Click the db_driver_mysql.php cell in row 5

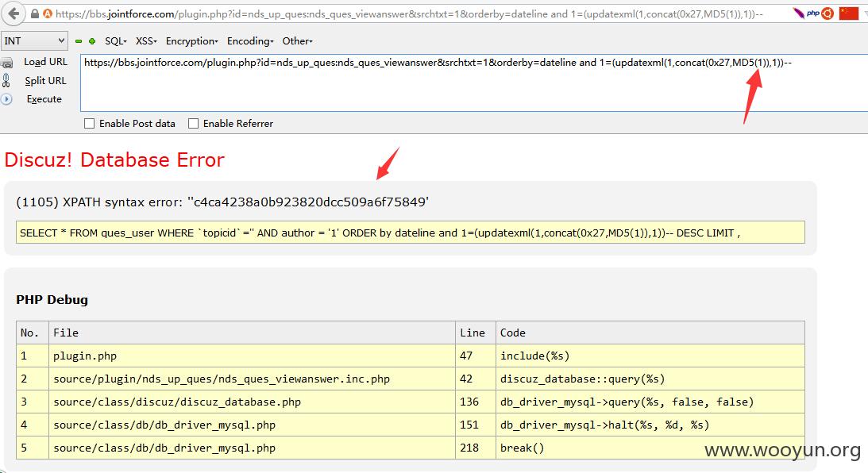pyautogui.click(x=252, y=448)
